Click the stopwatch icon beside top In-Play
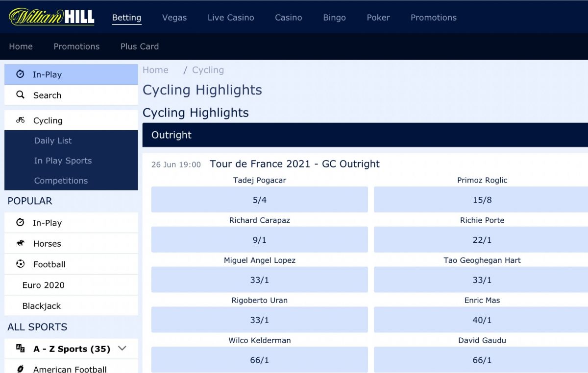 coord(20,74)
